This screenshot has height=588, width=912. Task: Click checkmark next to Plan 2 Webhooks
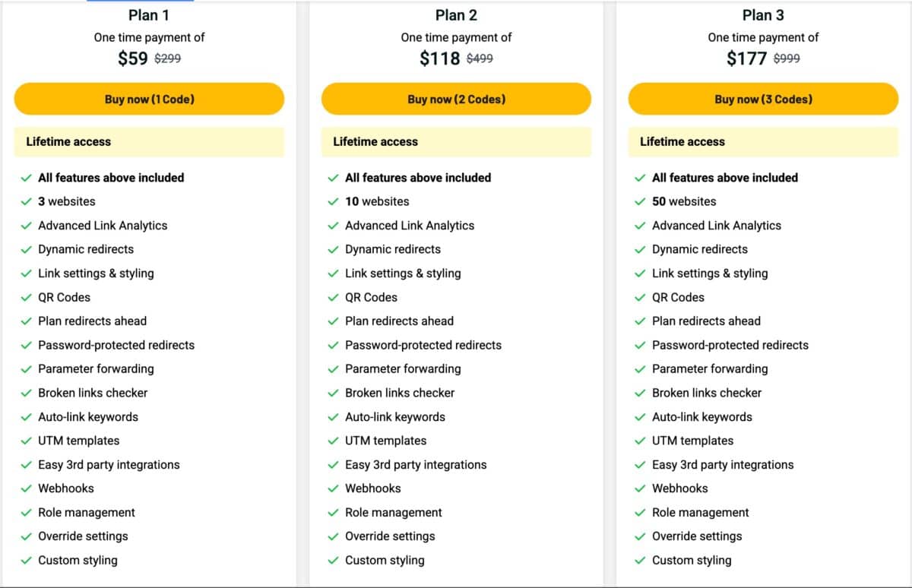click(334, 488)
